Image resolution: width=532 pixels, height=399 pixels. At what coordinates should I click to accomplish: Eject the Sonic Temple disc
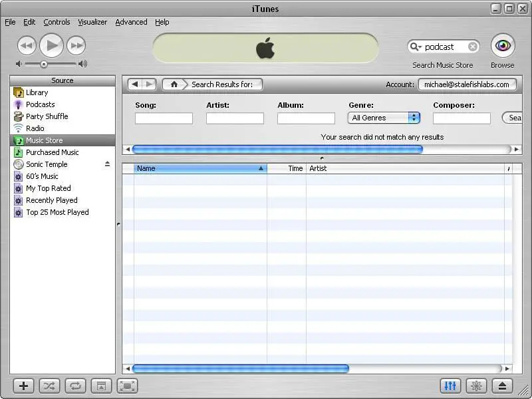[x=107, y=164]
